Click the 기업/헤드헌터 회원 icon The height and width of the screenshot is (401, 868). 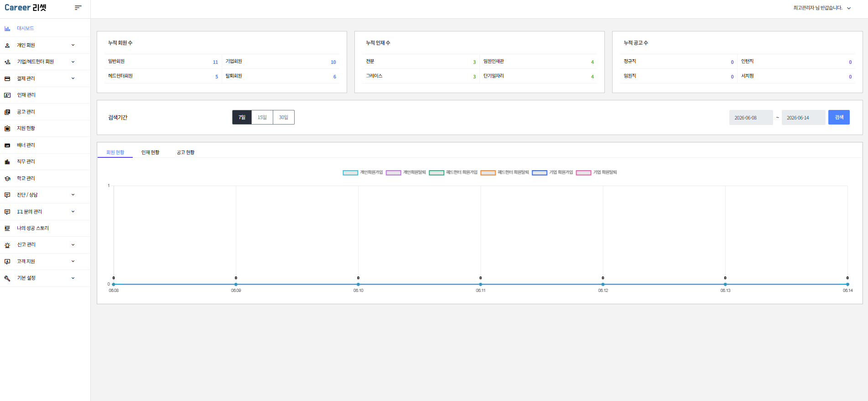click(7, 62)
